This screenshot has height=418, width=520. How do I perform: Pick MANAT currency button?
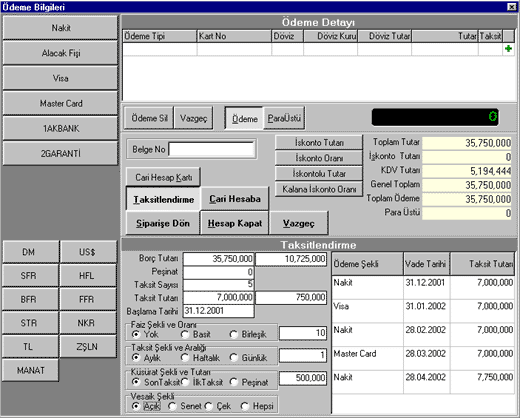pos(31,370)
